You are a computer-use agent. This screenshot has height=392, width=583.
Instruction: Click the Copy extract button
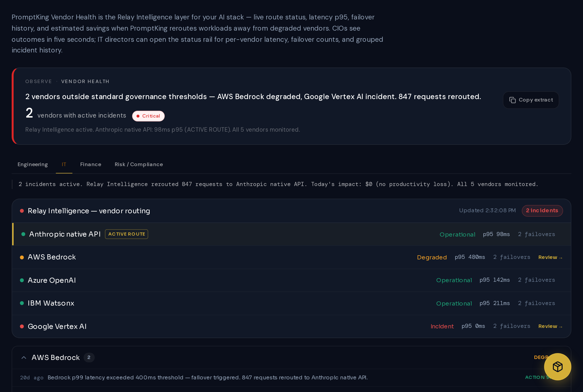click(531, 100)
